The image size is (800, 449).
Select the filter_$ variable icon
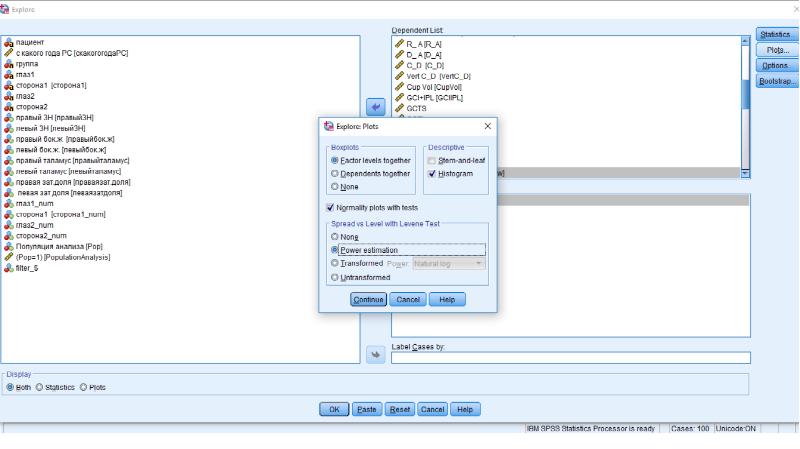coord(9,268)
